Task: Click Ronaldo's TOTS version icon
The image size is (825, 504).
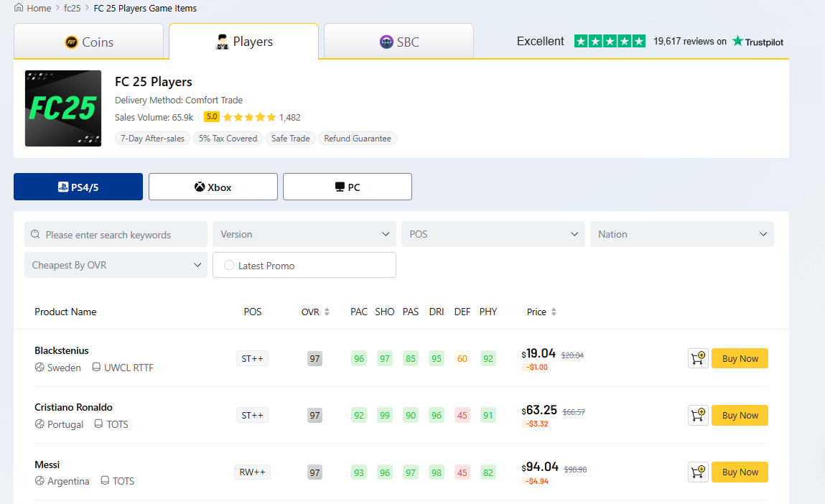Action: click(x=98, y=424)
